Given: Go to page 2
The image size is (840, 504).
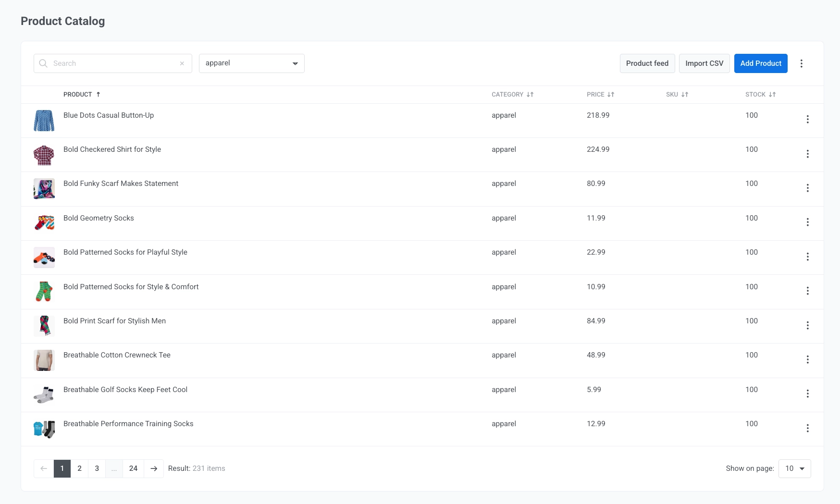Looking at the screenshot, I should pos(80,468).
